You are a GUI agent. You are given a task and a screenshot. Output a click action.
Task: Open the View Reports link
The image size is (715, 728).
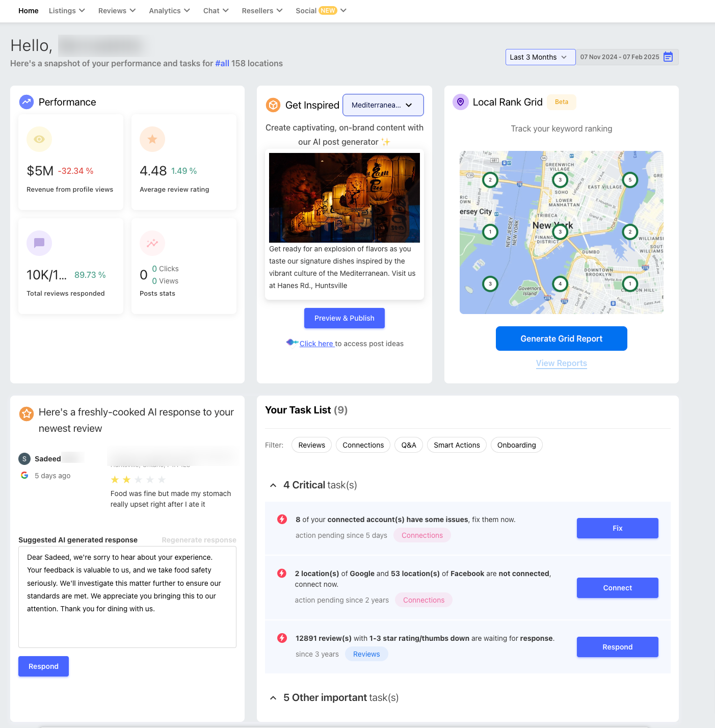coord(561,363)
